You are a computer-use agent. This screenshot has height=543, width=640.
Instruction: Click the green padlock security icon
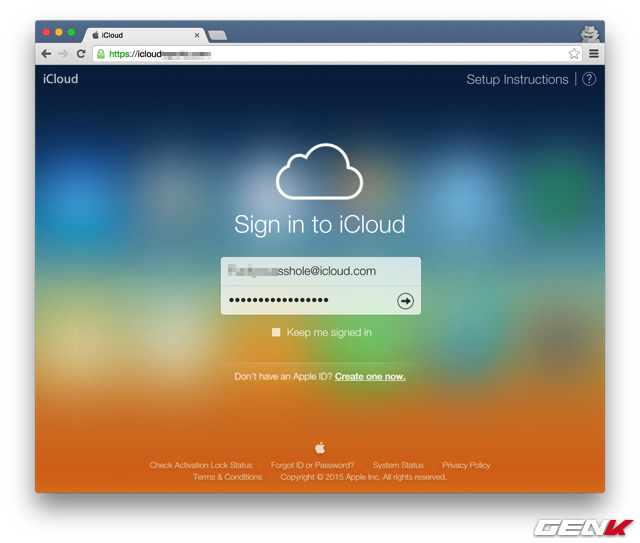pos(100,54)
